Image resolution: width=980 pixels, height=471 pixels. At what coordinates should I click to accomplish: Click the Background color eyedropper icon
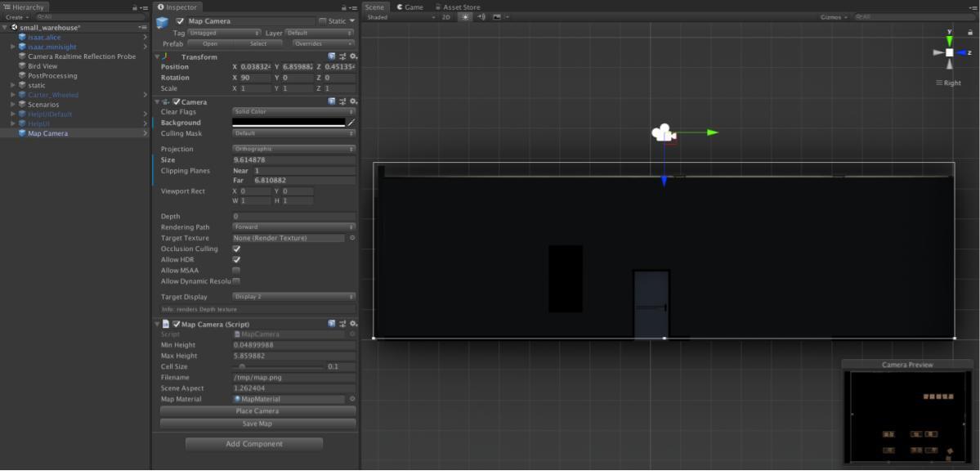click(x=351, y=123)
